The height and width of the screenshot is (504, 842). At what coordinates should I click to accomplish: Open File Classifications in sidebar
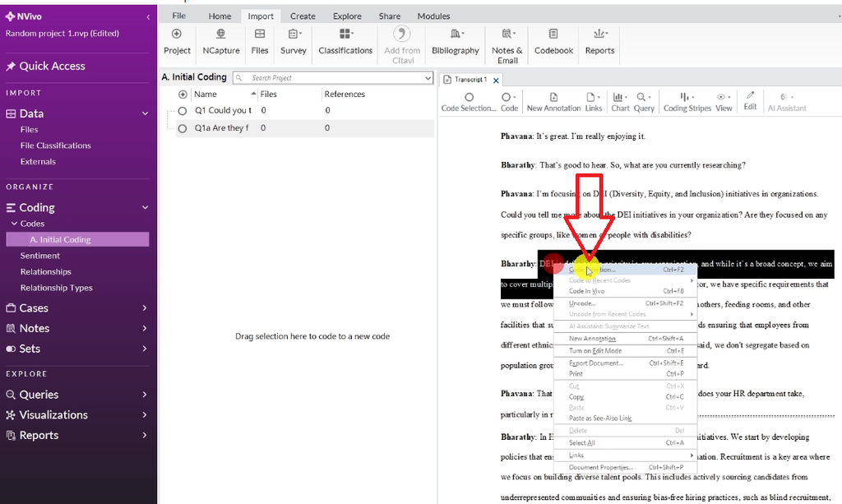tap(55, 146)
